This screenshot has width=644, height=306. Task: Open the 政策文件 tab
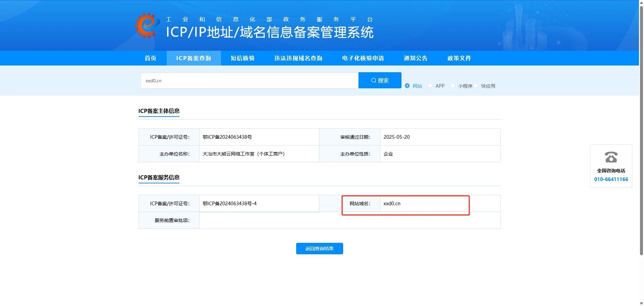pyautogui.click(x=459, y=58)
